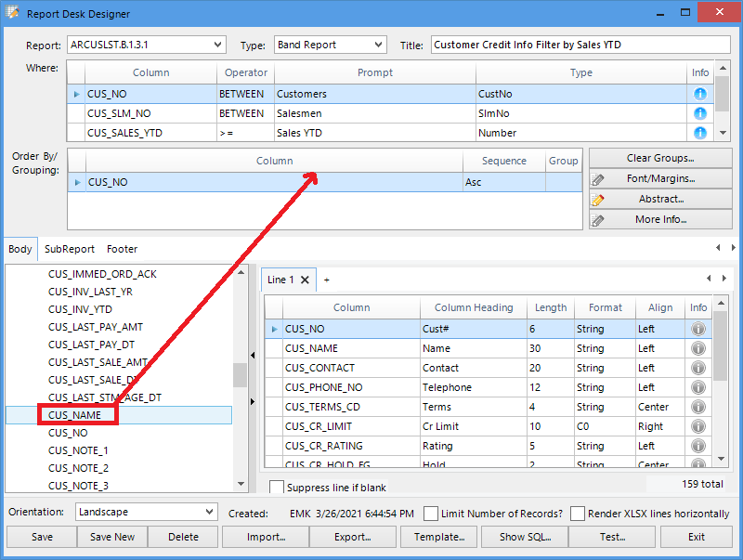Open the Orientation Landscape dropdown
This screenshot has width=743, height=560.
point(208,512)
